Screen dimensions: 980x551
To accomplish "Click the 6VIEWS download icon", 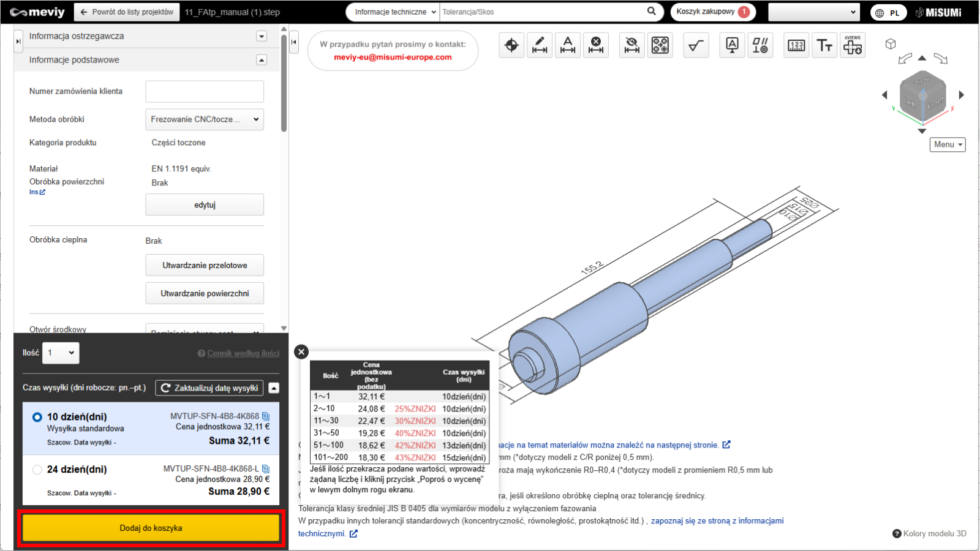I will 853,45.
